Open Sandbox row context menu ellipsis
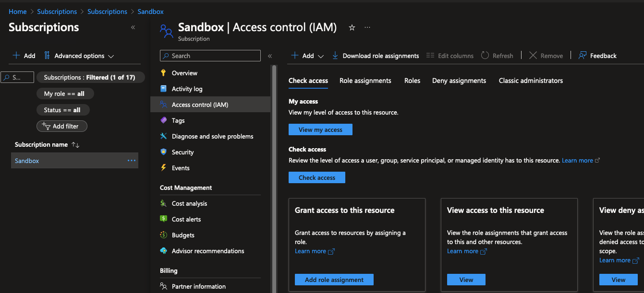644x293 pixels. click(x=132, y=161)
